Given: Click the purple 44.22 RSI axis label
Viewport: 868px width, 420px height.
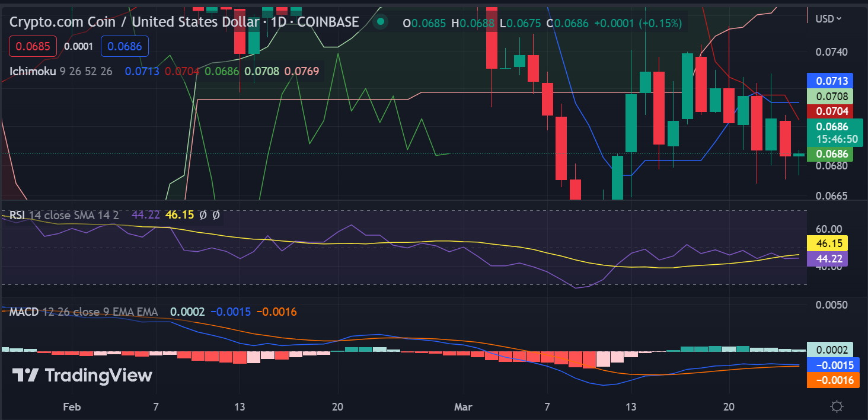Looking at the screenshot, I should [x=828, y=258].
